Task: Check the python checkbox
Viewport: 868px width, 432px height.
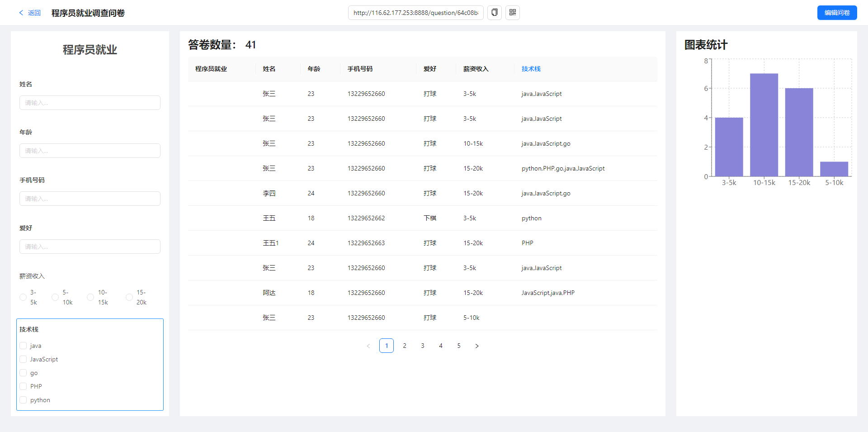Action: (x=23, y=400)
